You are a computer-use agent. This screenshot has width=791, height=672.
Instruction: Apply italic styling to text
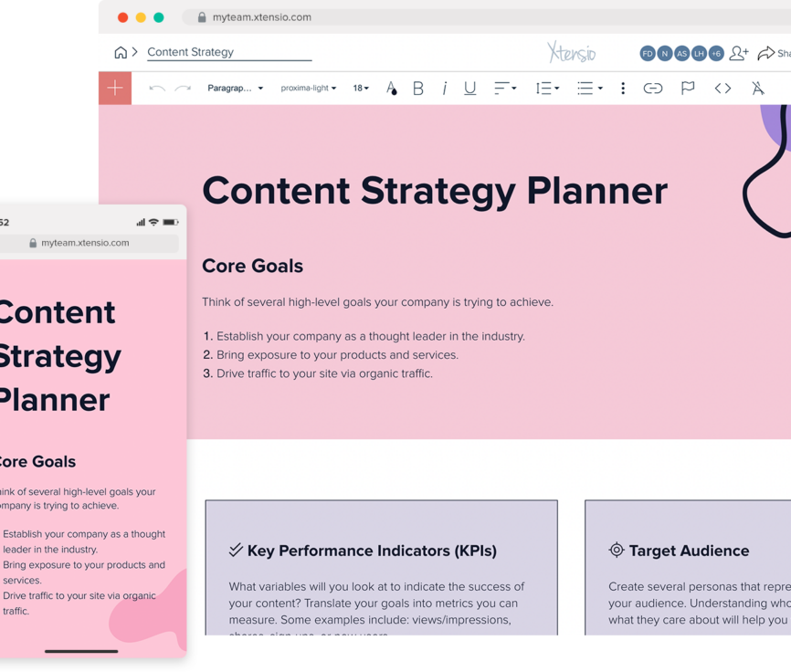coord(444,88)
